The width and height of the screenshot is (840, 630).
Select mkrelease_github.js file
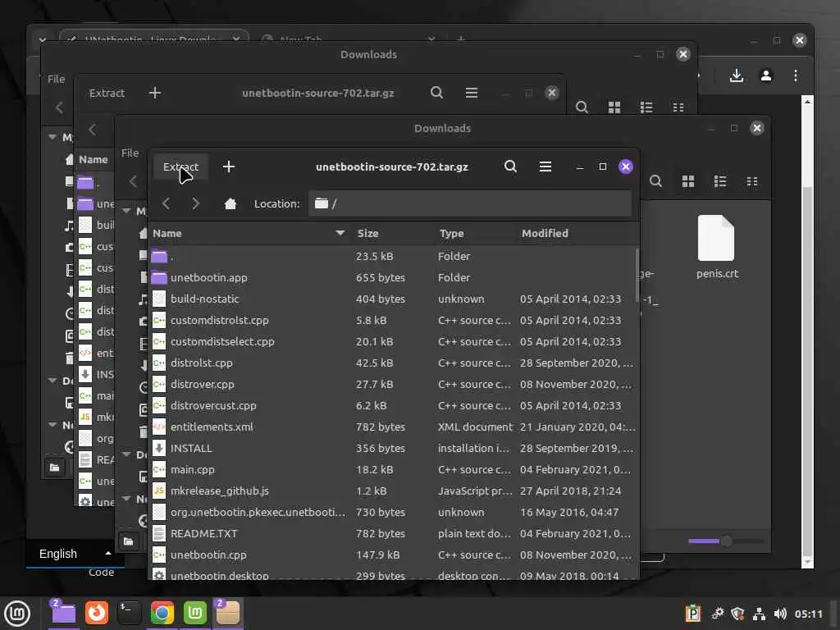point(393,491)
